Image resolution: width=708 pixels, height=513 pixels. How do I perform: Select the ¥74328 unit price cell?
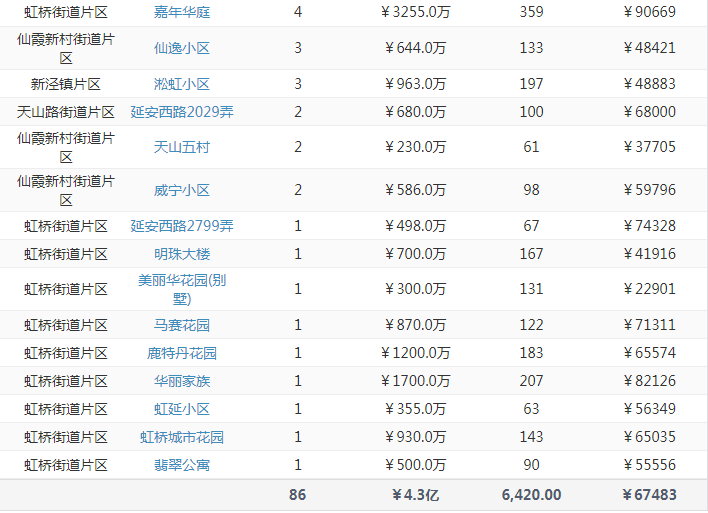[x=649, y=226]
